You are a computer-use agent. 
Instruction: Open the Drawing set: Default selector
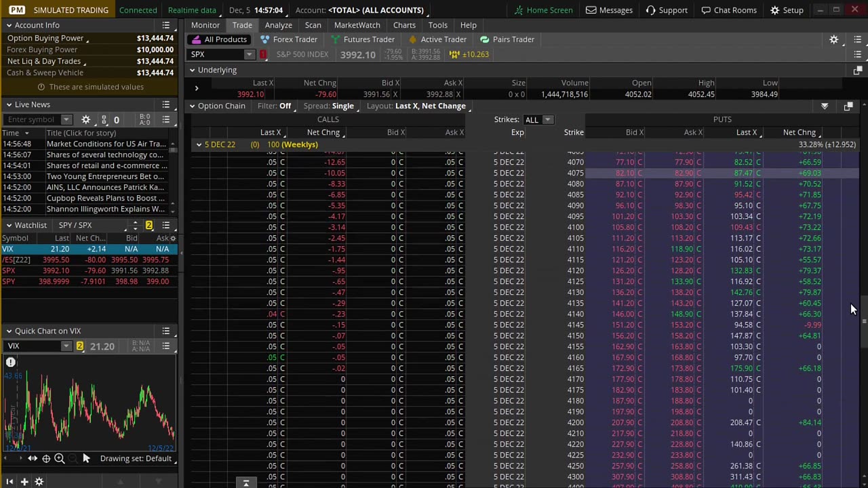tap(138, 459)
